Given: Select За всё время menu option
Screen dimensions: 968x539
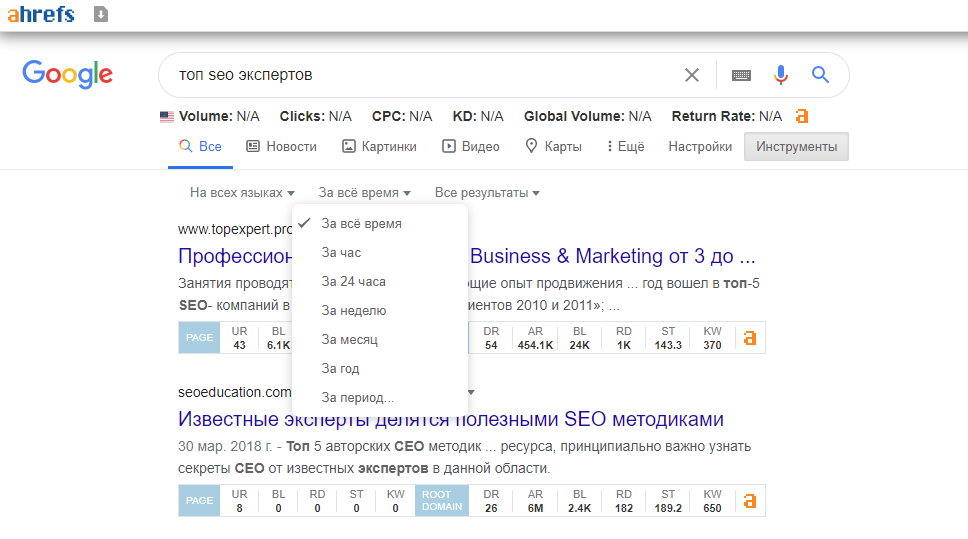Looking at the screenshot, I should (380, 224).
